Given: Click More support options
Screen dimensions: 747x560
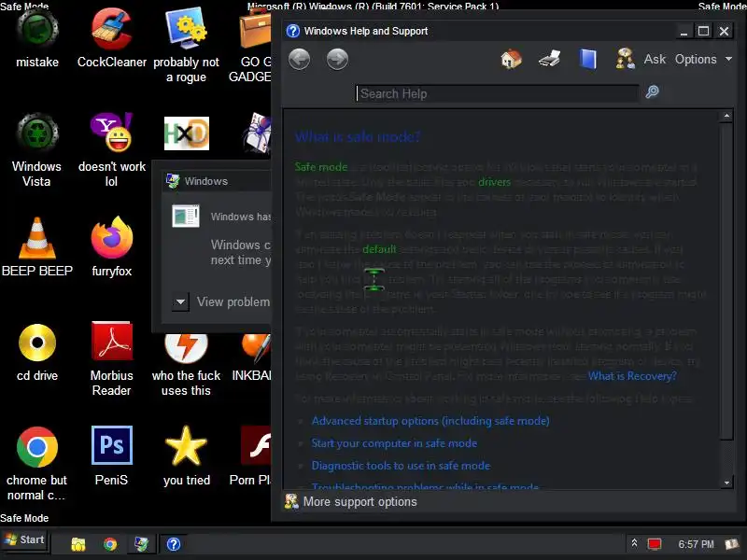Looking at the screenshot, I should pos(351,501).
